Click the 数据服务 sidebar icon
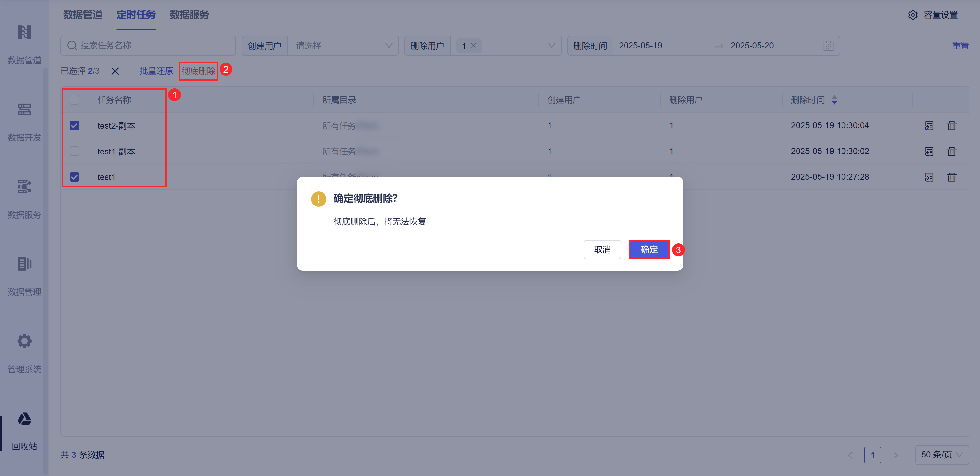 pos(24,187)
